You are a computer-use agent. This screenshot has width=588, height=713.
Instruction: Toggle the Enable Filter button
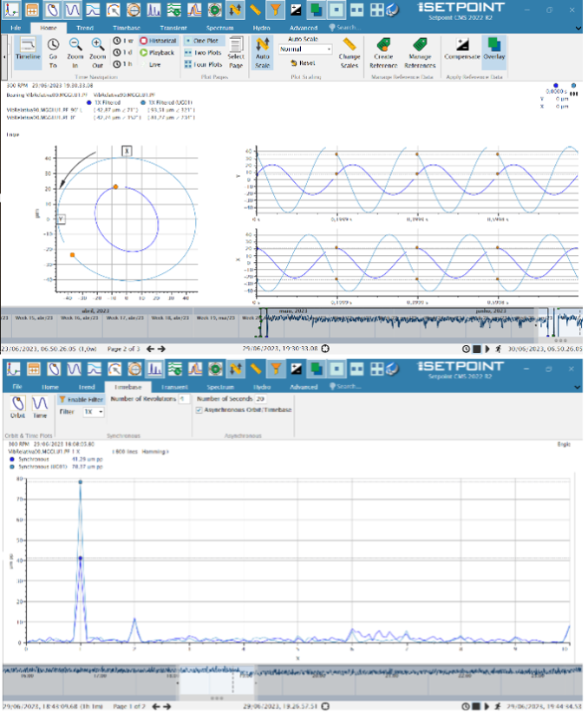click(81, 400)
